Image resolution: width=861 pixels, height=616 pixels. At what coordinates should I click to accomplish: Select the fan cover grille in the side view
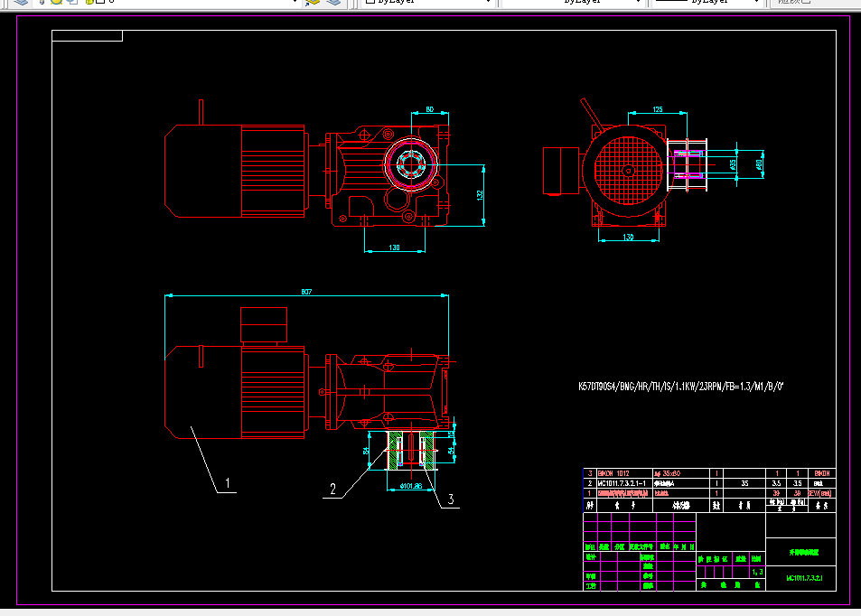(628, 170)
